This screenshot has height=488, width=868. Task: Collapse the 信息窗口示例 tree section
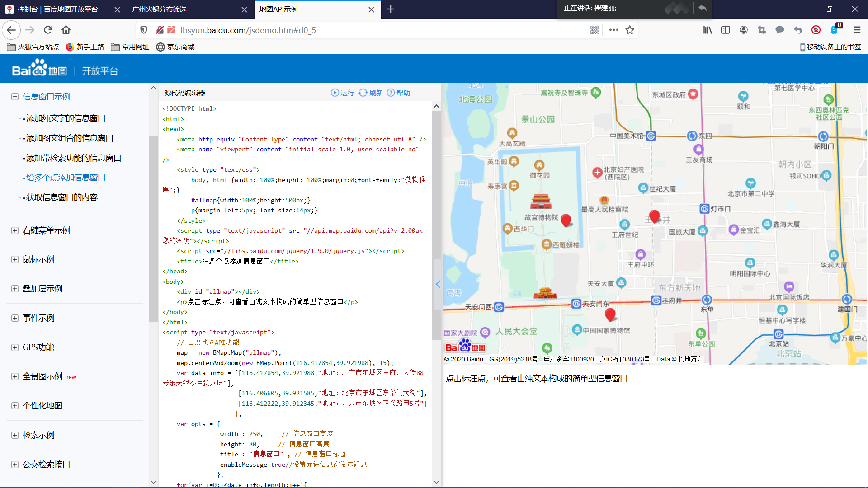click(15, 97)
